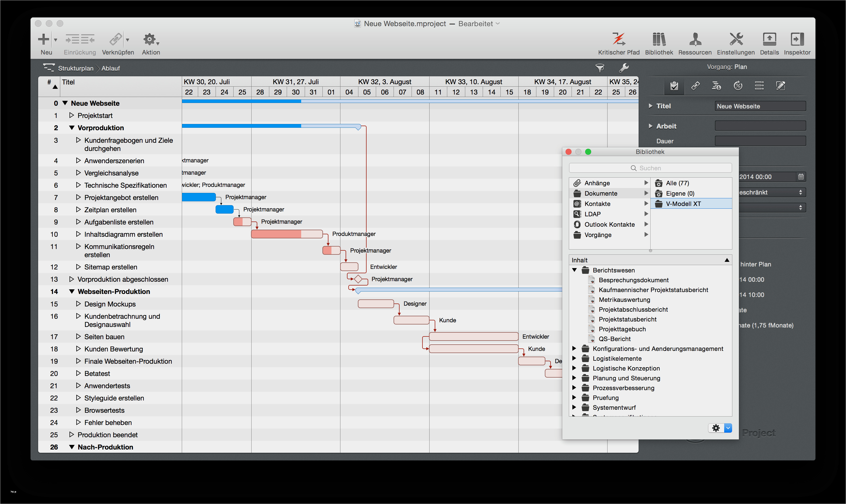Click the Bibliothek search field
846x504 pixels.
[650, 168]
